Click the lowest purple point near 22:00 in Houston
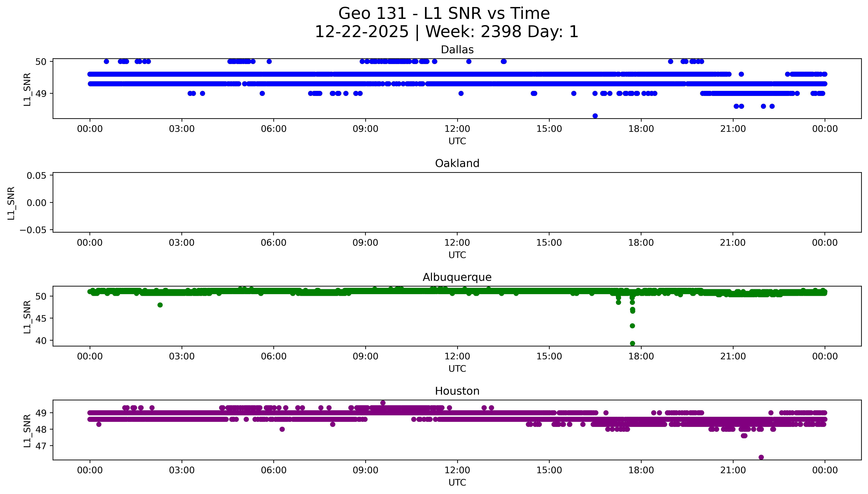The width and height of the screenshot is (868, 494). tap(761, 457)
